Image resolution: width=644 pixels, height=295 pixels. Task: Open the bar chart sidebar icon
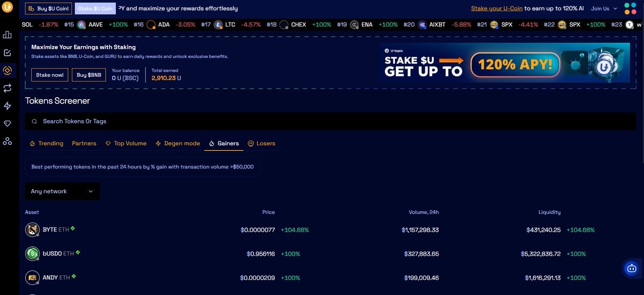[8, 35]
